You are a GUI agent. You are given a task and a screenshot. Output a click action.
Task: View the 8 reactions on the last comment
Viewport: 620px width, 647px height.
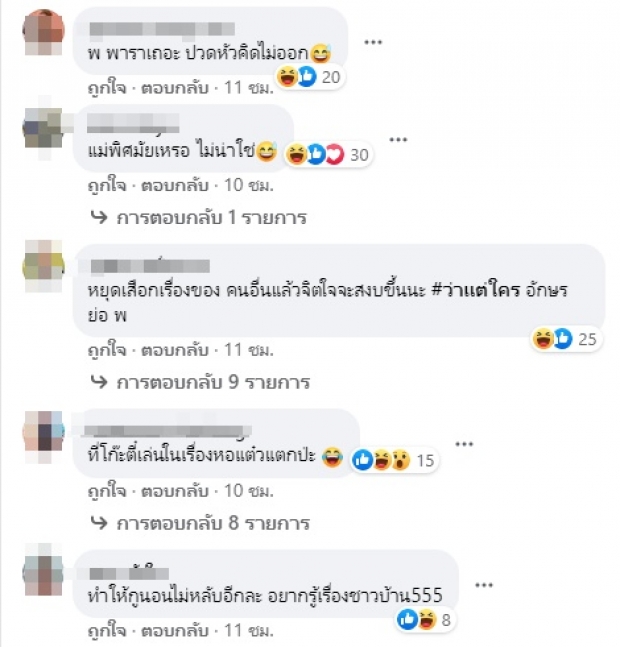[x=425, y=619]
